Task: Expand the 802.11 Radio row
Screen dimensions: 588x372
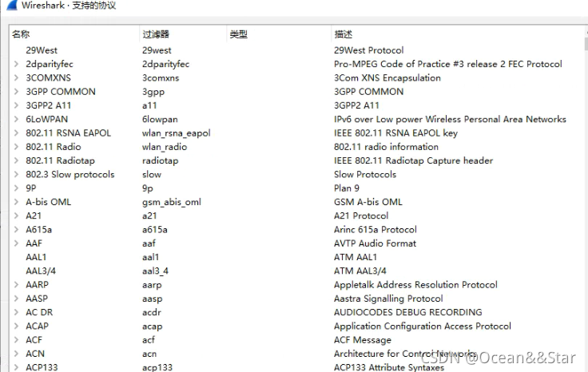Action: click(16, 147)
